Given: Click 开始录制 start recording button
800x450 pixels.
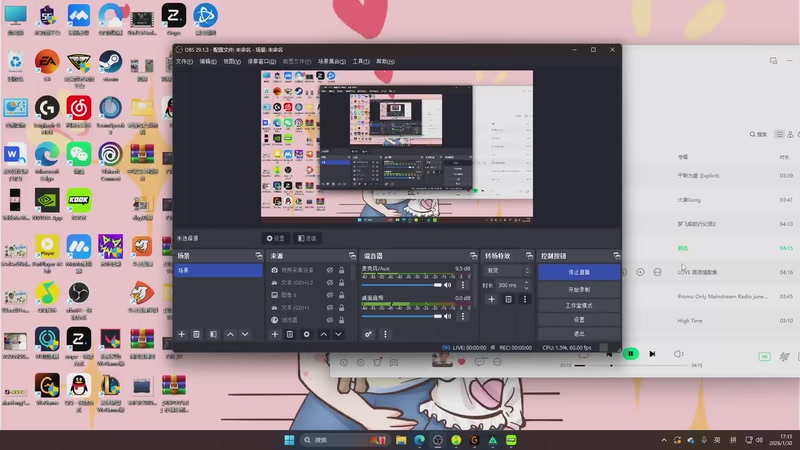Looking at the screenshot, I should point(579,289).
